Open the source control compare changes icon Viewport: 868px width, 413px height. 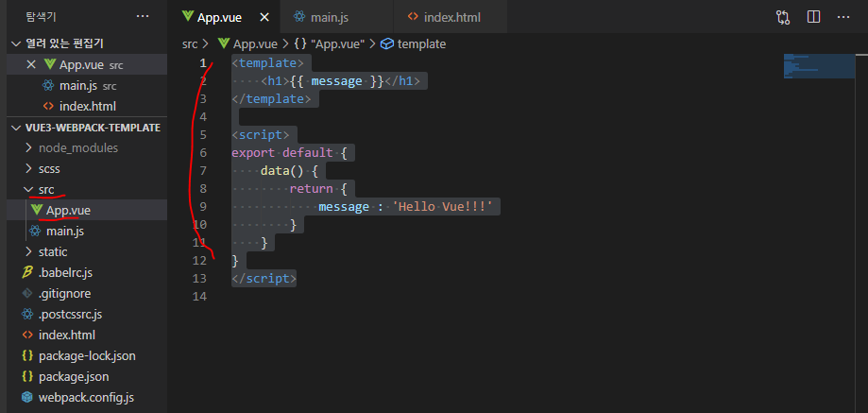pos(783,17)
